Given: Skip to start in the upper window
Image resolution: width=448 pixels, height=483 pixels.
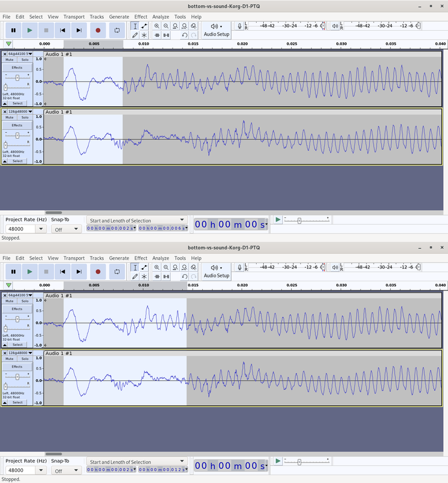Looking at the screenshot, I should 63,30.
